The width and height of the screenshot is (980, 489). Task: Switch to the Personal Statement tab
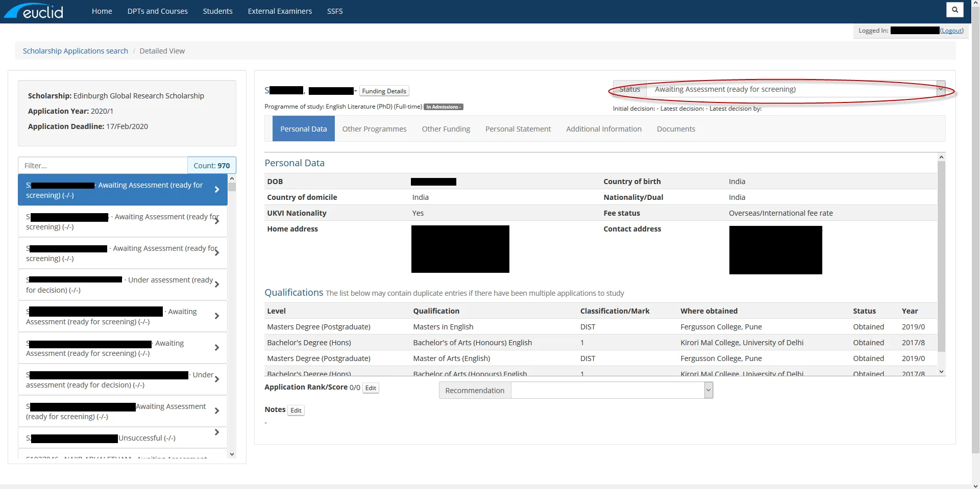(518, 129)
